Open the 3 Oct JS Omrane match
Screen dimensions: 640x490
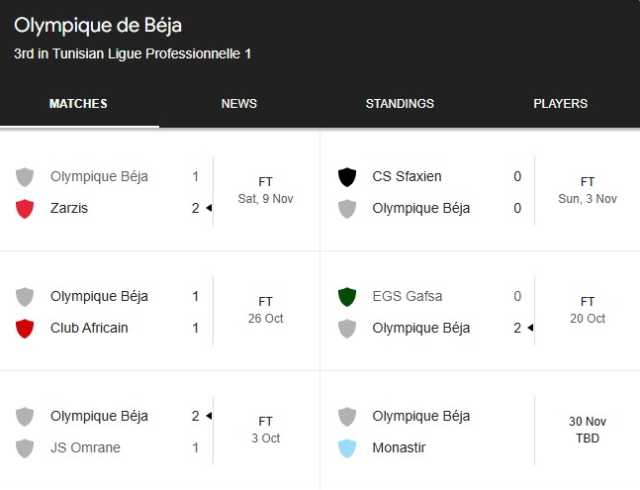click(x=160, y=431)
